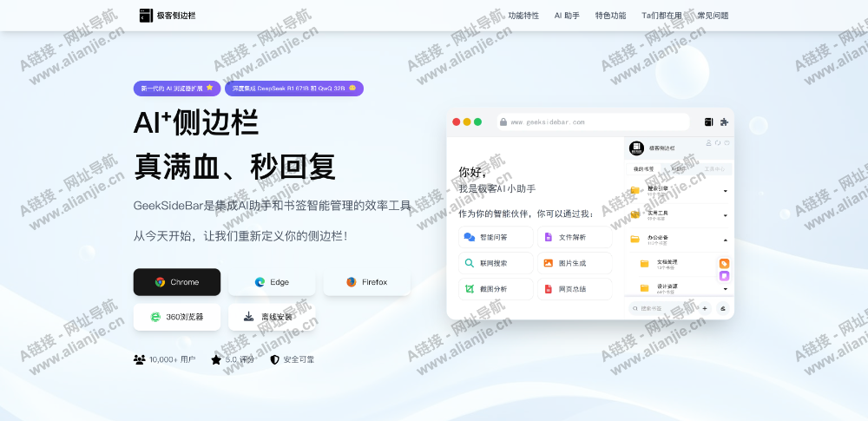The height and width of the screenshot is (421, 868).
Task: Open the AI 助手 nav item
Action: click(567, 16)
